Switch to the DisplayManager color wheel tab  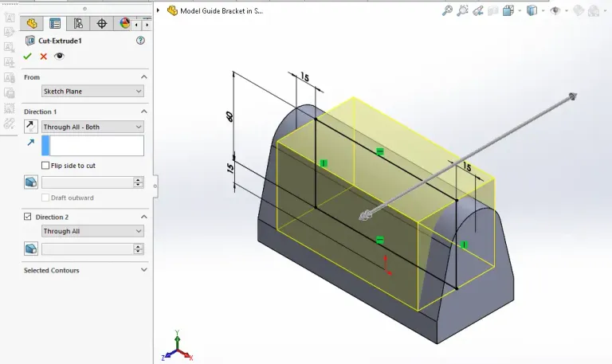(x=124, y=24)
